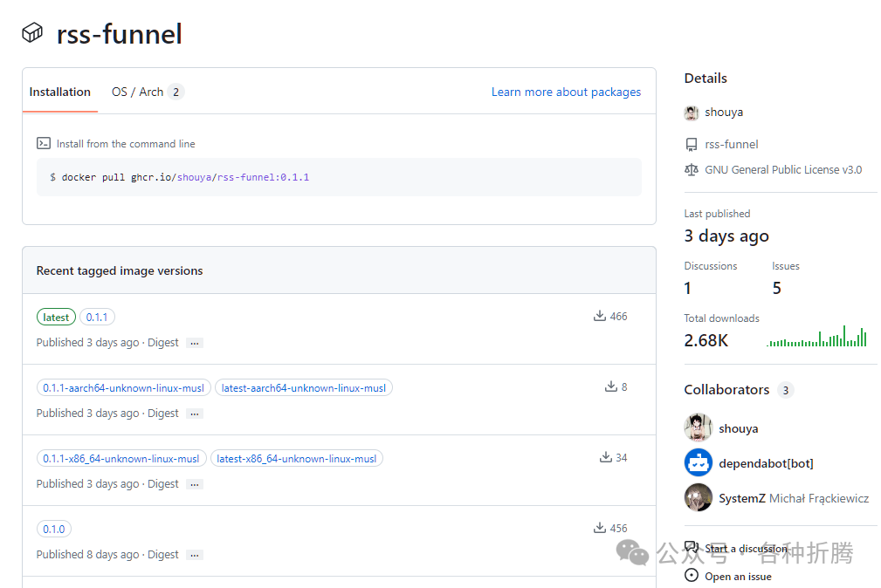The width and height of the screenshot is (881, 588).
Task: Click the circle icon beside Open an issue
Action: 692,576
